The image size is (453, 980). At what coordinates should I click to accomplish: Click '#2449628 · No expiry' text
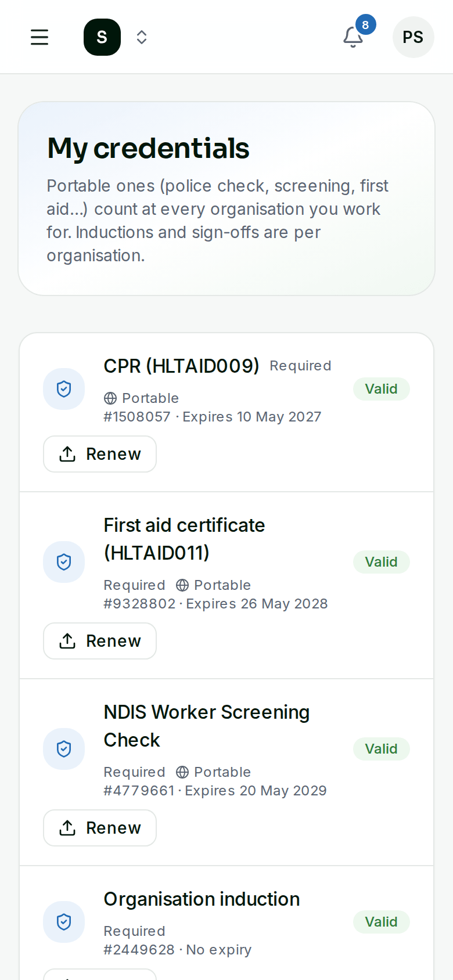(178, 950)
